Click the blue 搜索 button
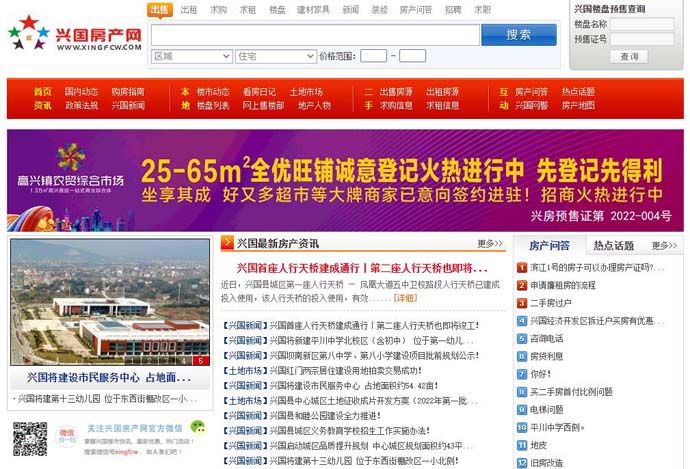The image size is (690, 469). tap(519, 35)
